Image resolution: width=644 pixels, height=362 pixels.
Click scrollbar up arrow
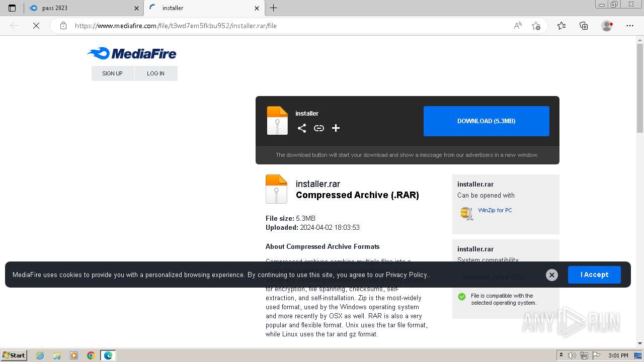click(640, 40)
